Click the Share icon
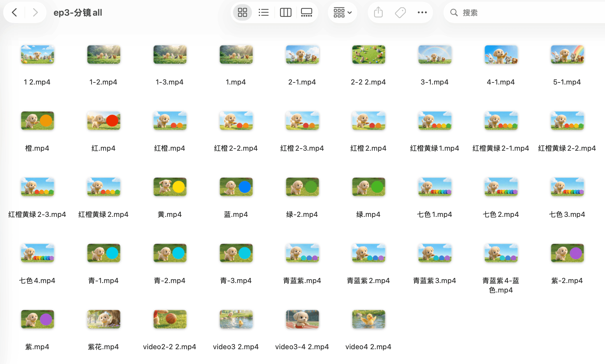The width and height of the screenshot is (605, 364). click(378, 12)
